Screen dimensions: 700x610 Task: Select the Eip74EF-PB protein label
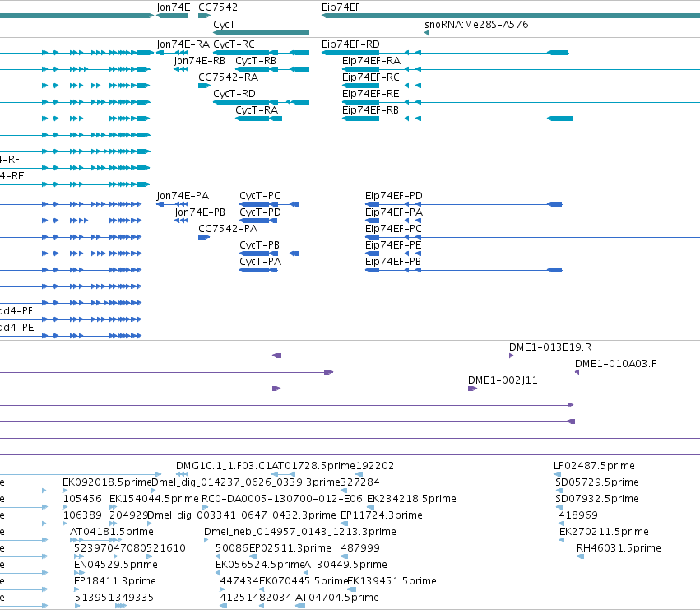tap(393, 263)
